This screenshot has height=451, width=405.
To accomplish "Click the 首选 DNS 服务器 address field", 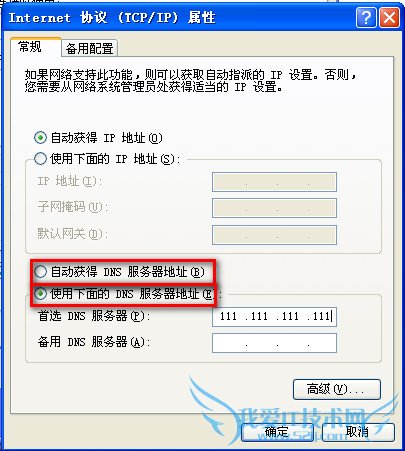I will pos(274,316).
